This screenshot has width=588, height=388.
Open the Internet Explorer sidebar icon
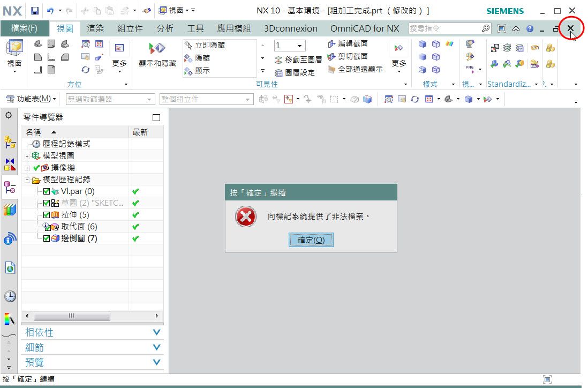pyautogui.click(x=10, y=267)
